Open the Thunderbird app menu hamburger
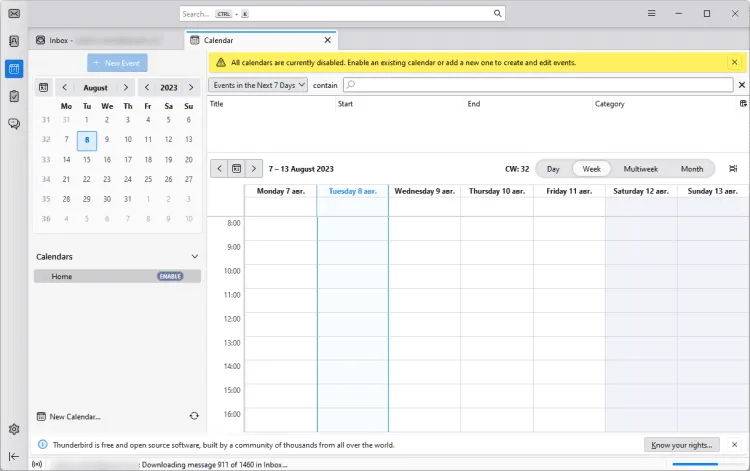 coord(651,13)
